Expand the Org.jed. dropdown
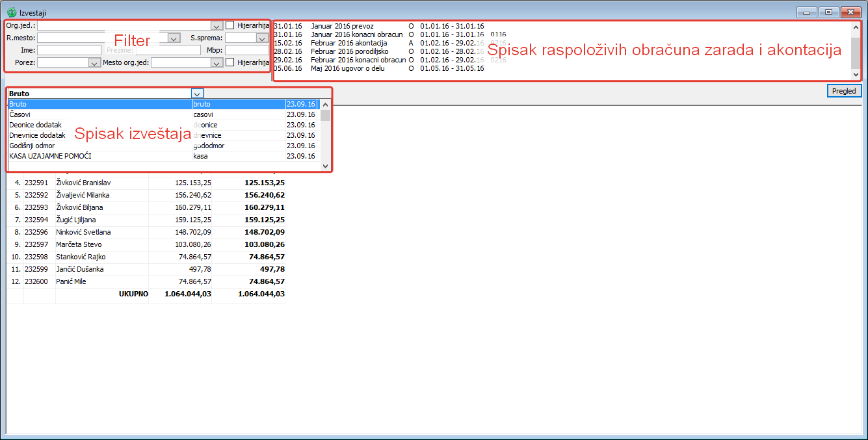This screenshot has height=440, width=868. [x=217, y=25]
